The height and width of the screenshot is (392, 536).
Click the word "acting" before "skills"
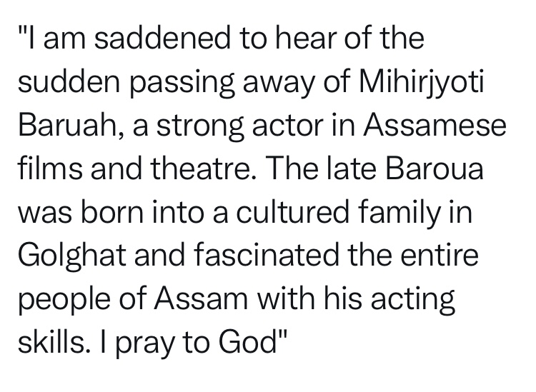[412, 299]
